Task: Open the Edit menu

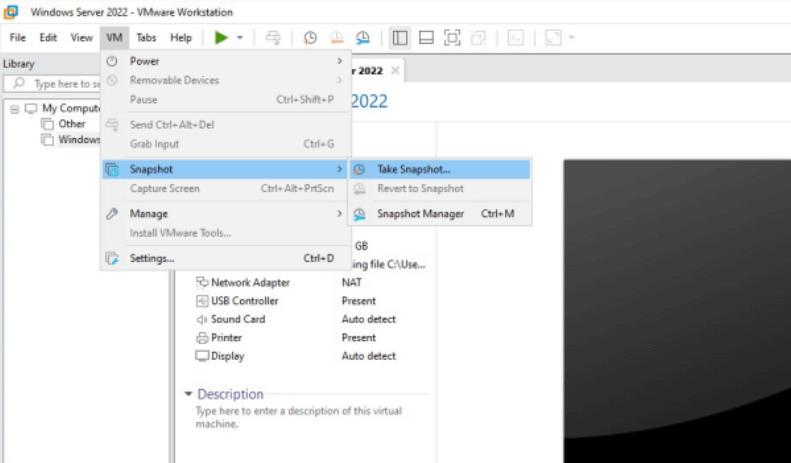Action: point(48,38)
